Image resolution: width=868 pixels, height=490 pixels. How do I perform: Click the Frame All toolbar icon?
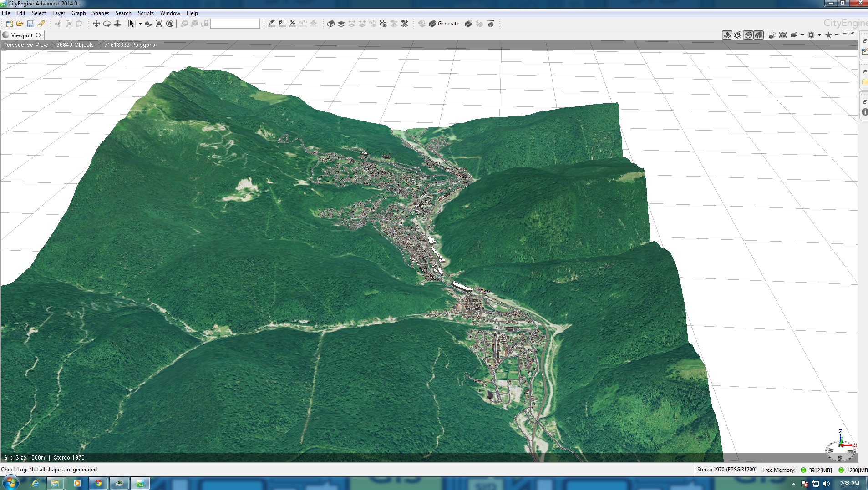159,24
